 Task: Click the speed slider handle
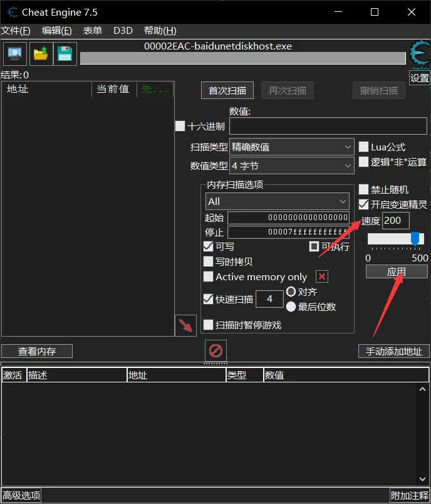[414, 238]
